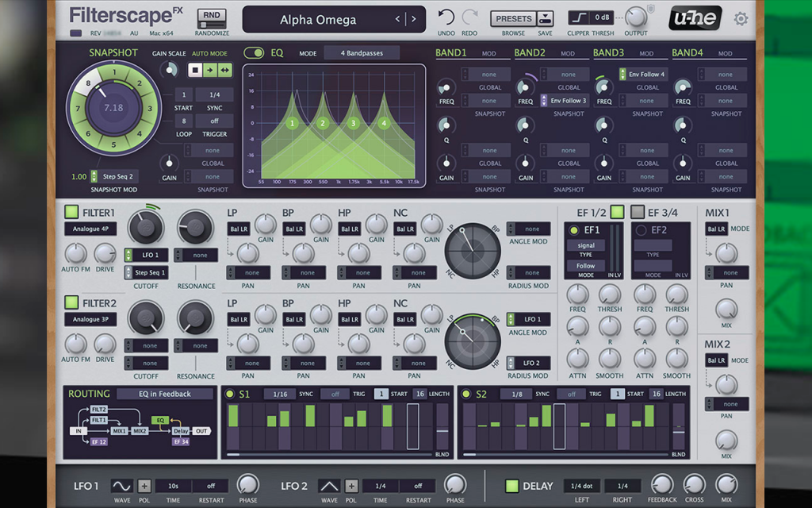Enable the EF 3/4 square toggle
Viewport: 812px width, 508px height.
[x=638, y=211]
